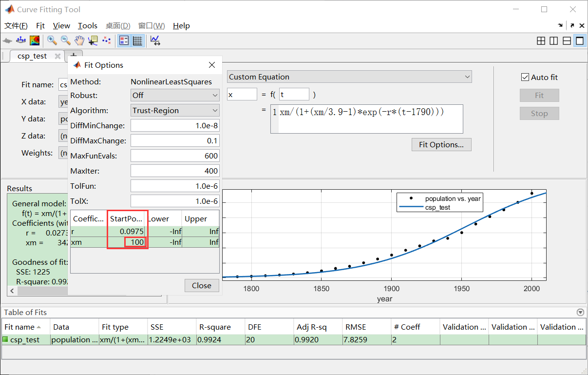
Task: Switch to tiled four-pane layout
Action: pos(541,41)
